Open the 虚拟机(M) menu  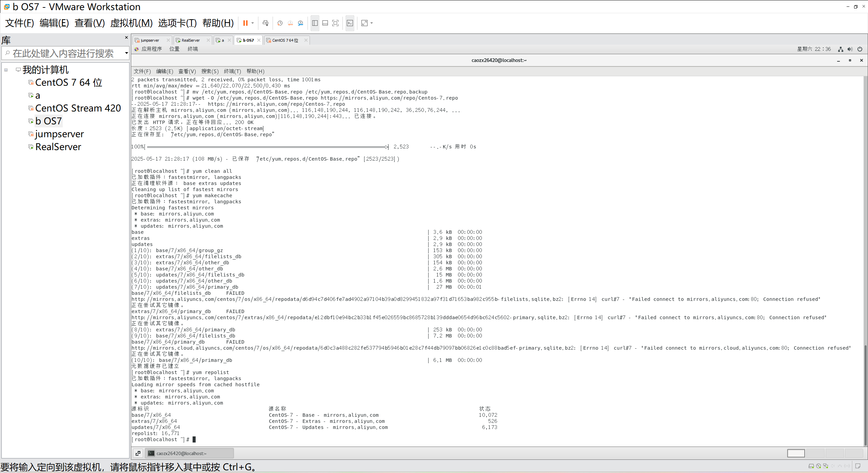(x=132, y=23)
